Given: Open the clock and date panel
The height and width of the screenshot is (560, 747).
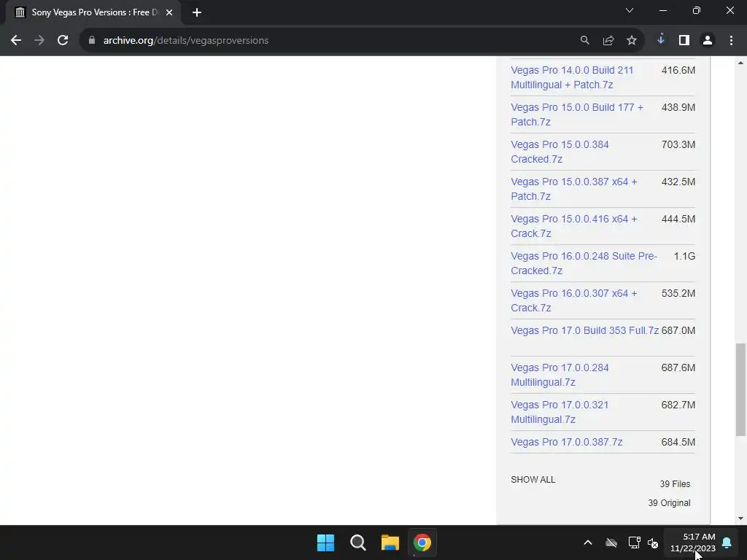Looking at the screenshot, I should pyautogui.click(x=693, y=542).
